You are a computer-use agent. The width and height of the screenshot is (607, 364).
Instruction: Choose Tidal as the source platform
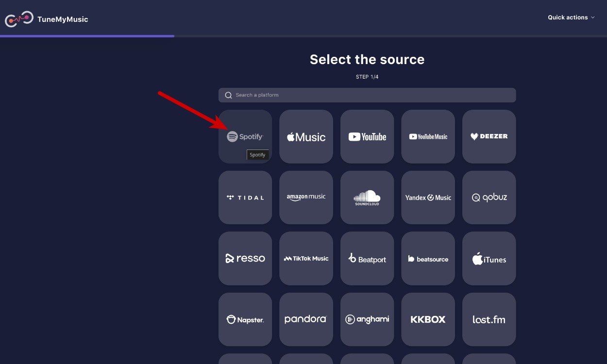coord(245,197)
